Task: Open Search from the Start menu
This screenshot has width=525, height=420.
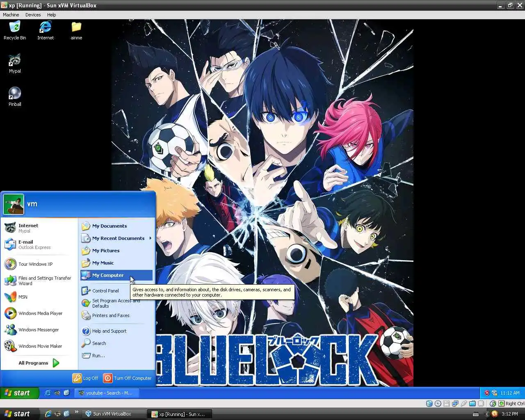Action: click(x=116, y=343)
